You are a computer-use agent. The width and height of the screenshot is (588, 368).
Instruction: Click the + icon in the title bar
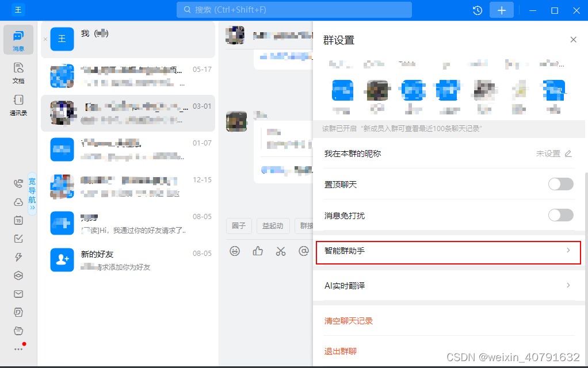(501, 10)
